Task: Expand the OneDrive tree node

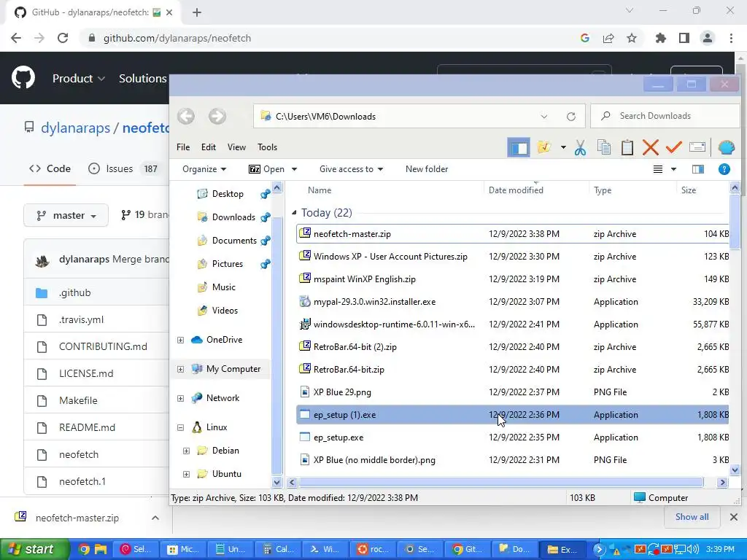Action: pos(181,340)
